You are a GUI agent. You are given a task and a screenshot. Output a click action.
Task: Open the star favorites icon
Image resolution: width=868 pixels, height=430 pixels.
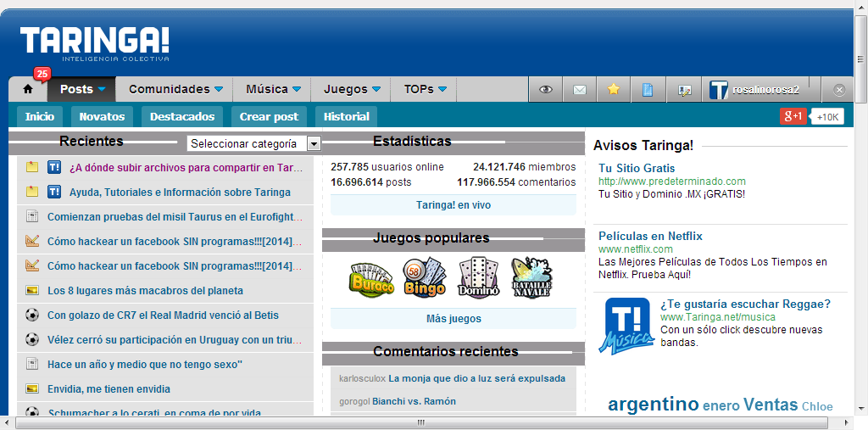[x=614, y=90]
